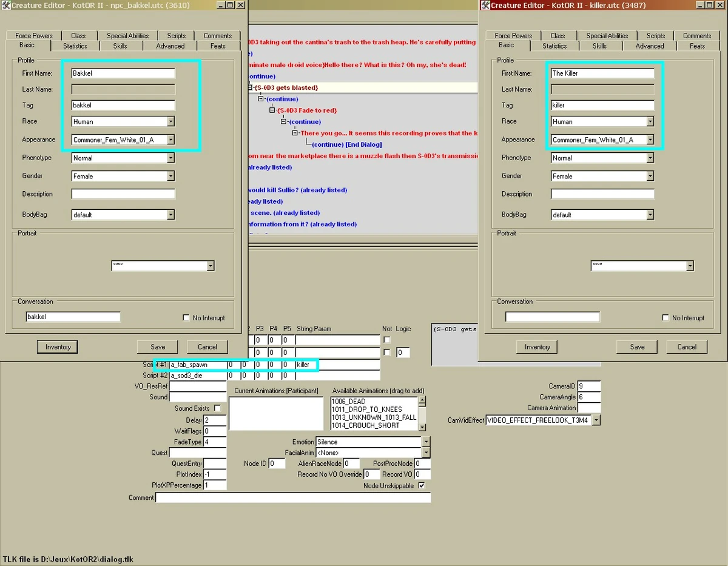Uncheck the Node Unskippable checkbox
Screen dimensions: 728x566
click(422, 485)
